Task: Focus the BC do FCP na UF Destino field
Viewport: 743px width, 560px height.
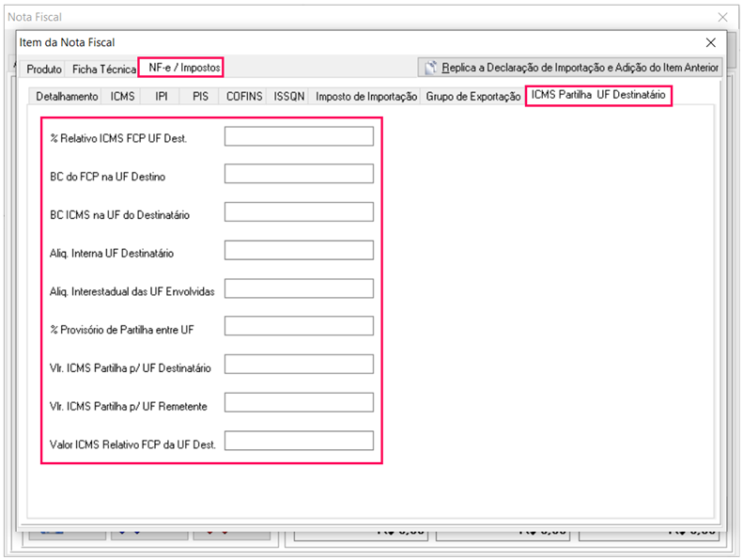Action: tap(299, 175)
